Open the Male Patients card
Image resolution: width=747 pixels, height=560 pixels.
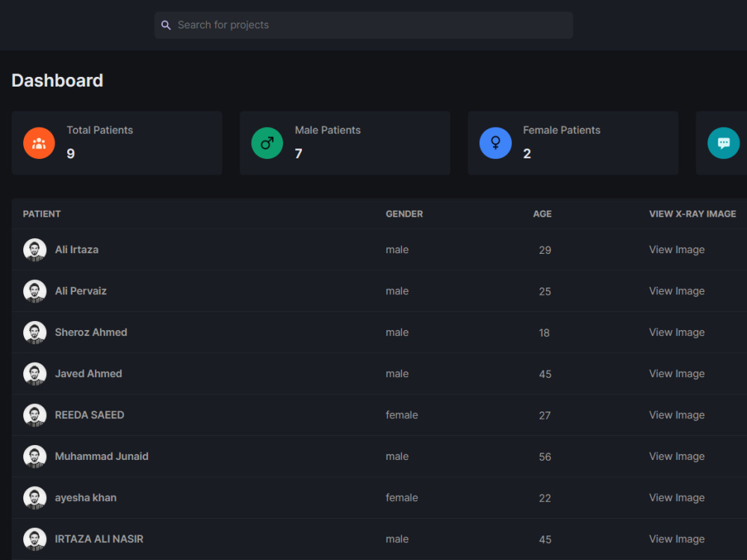coord(345,143)
